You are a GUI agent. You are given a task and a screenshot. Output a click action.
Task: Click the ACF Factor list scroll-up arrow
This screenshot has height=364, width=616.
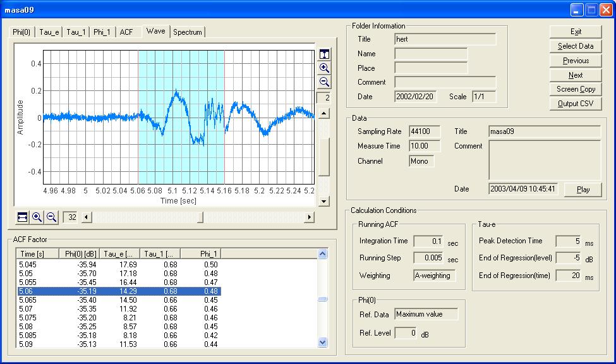click(323, 254)
